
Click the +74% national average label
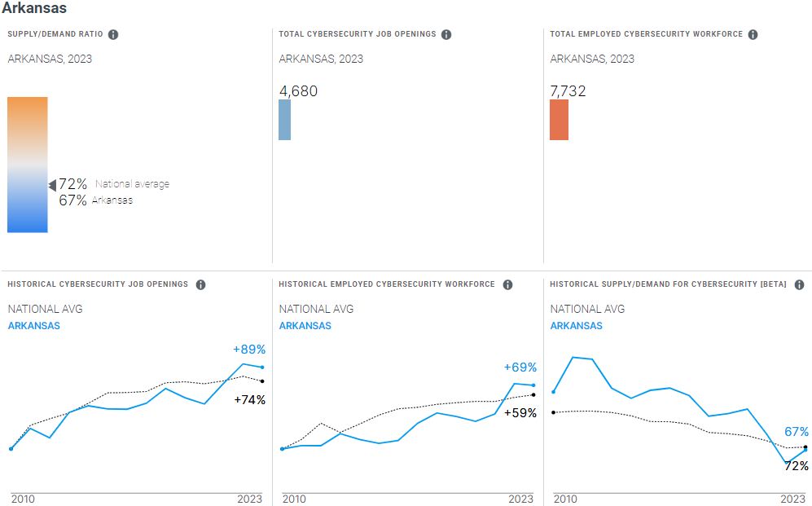249,400
